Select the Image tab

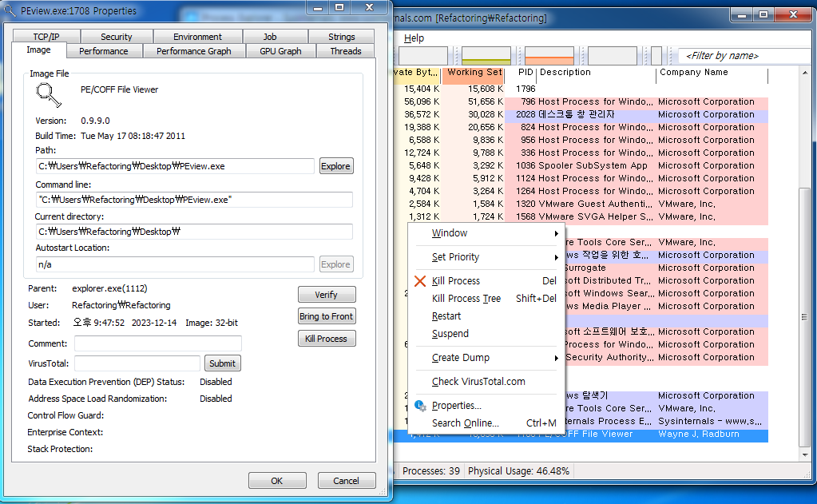(38, 50)
